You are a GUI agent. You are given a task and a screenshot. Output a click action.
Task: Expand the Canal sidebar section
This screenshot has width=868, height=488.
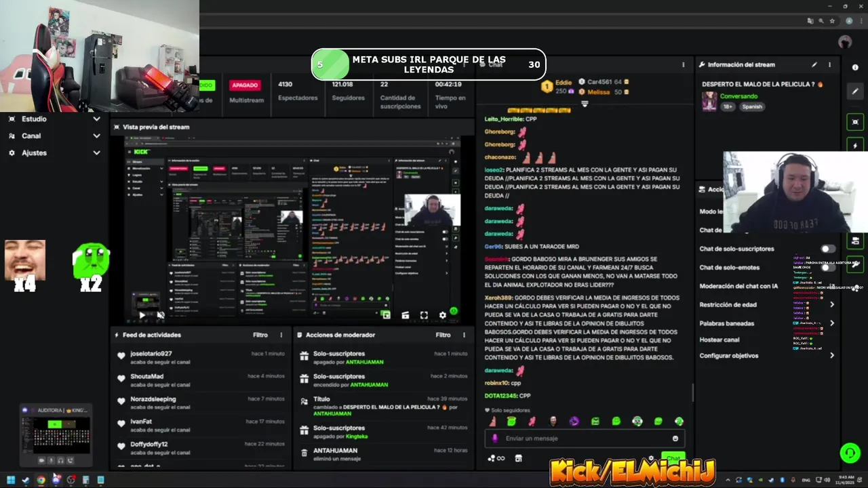click(96, 136)
